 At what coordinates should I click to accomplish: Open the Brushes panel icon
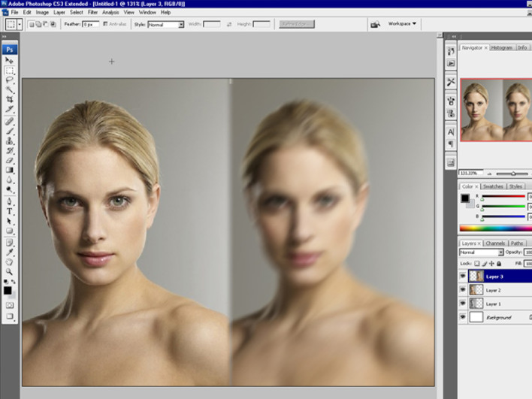451,101
